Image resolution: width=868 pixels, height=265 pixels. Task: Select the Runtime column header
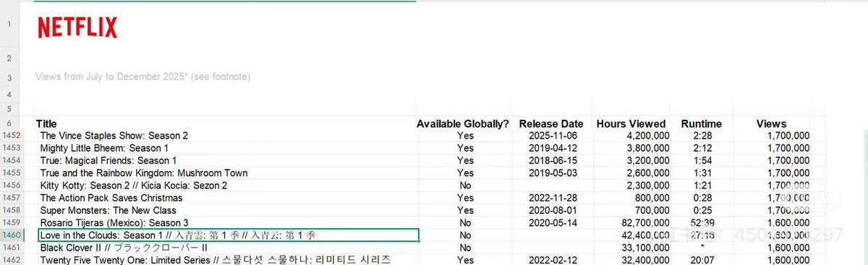[x=701, y=124]
